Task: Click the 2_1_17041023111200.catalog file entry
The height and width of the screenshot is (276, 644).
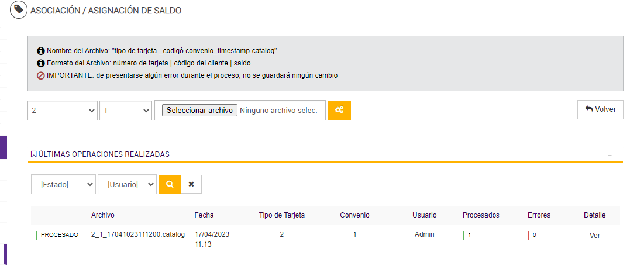Action: 138,234
